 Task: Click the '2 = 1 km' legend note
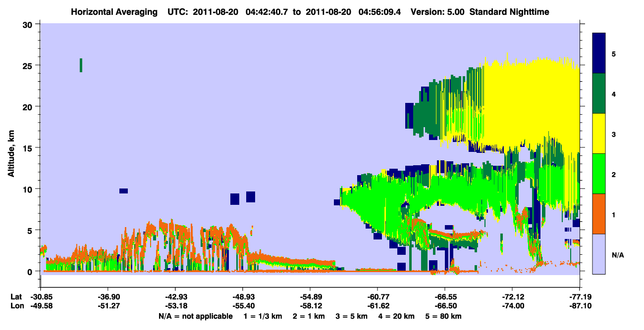point(309,316)
